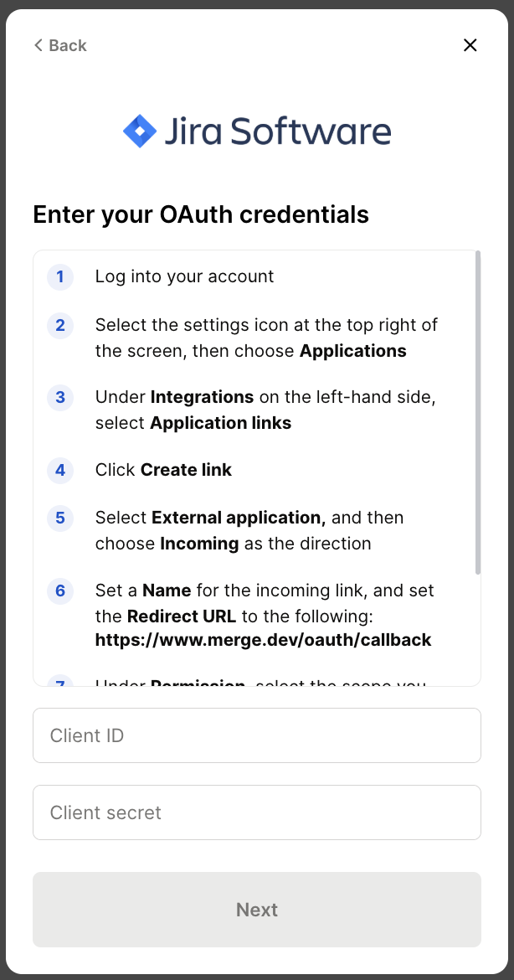Select the partially visible step 7 badge
Viewport: 514px width, 980px height.
[x=59, y=683]
